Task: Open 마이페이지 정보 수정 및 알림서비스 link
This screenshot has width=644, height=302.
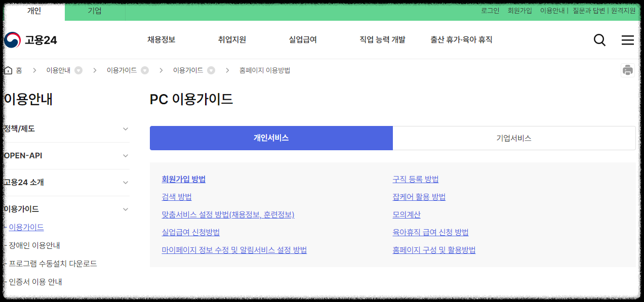Action: [x=234, y=250]
